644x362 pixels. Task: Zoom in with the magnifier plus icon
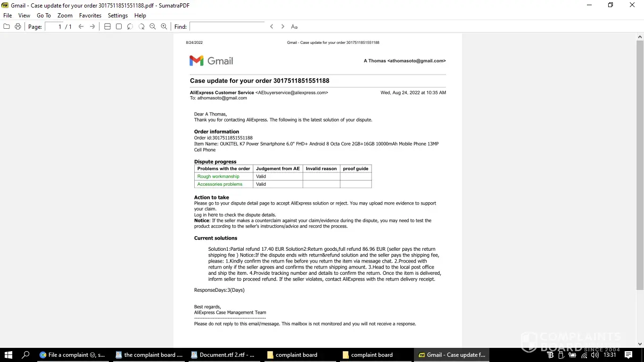[164, 27]
